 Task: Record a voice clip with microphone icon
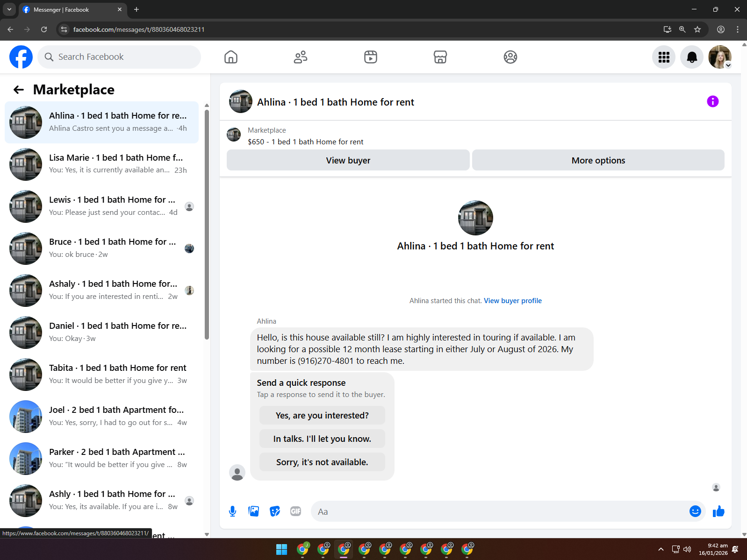pos(232,511)
